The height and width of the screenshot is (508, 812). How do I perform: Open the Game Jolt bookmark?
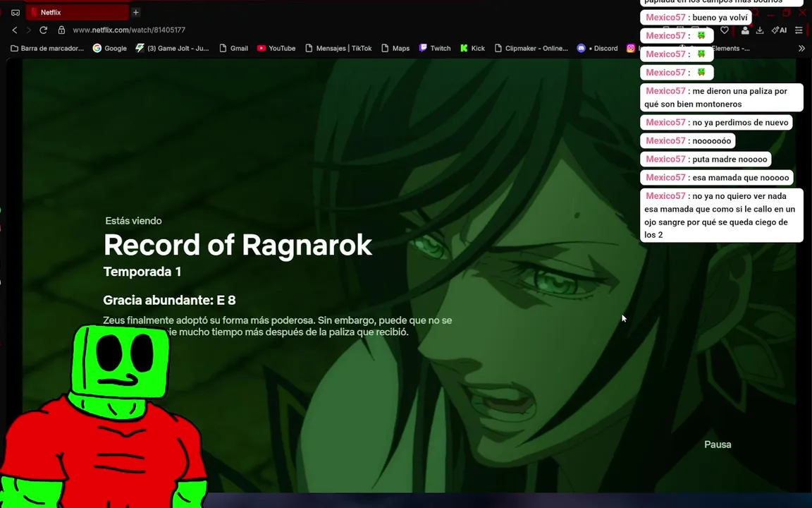[172, 48]
